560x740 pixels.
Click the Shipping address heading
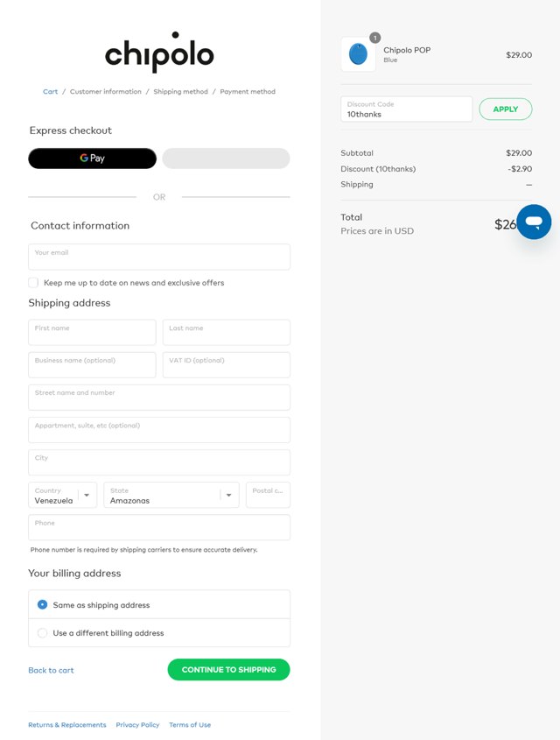[69, 303]
